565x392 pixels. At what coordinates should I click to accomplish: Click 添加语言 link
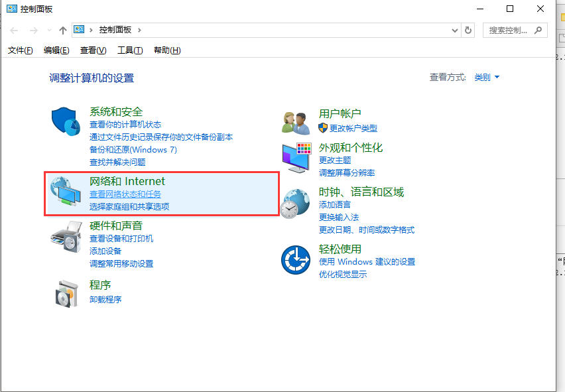click(335, 205)
